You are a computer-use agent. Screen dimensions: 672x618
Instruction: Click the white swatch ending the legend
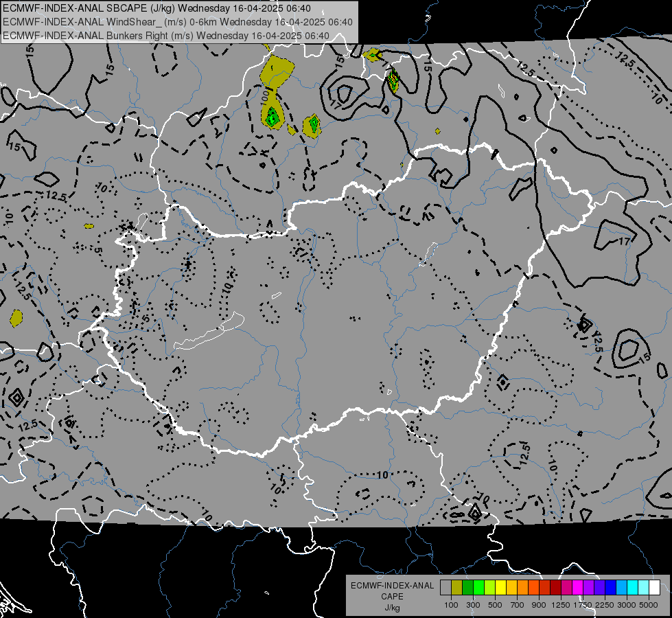[654, 588]
